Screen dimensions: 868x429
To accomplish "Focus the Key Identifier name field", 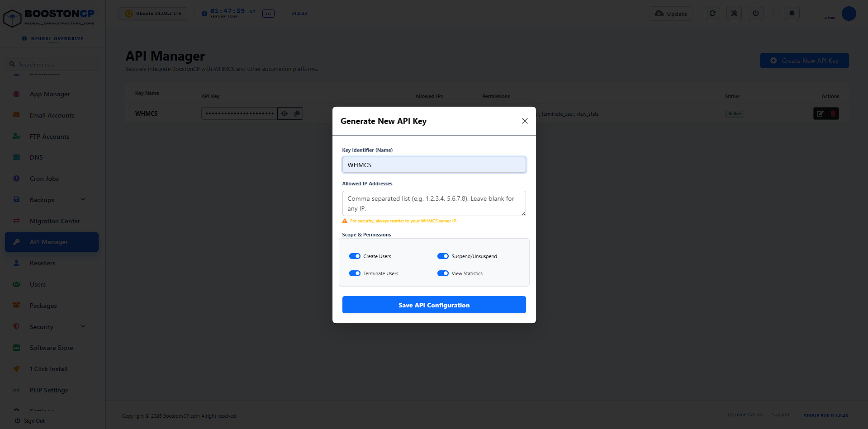I will [x=434, y=165].
